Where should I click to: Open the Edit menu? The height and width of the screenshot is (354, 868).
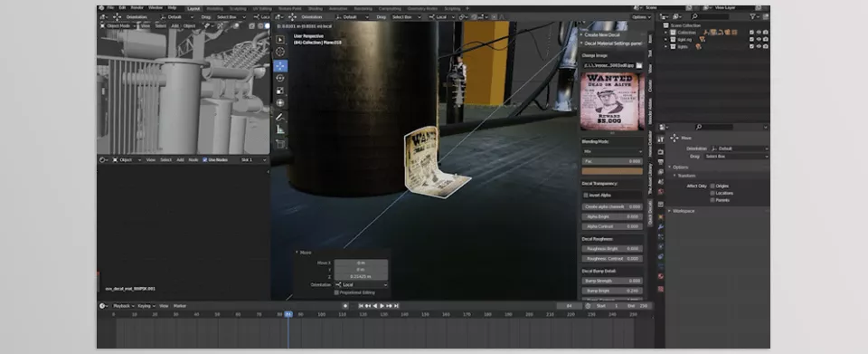tap(122, 8)
